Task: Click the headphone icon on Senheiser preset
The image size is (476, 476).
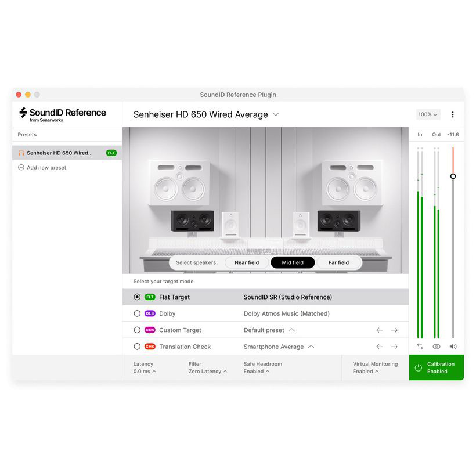Action: [21, 153]
